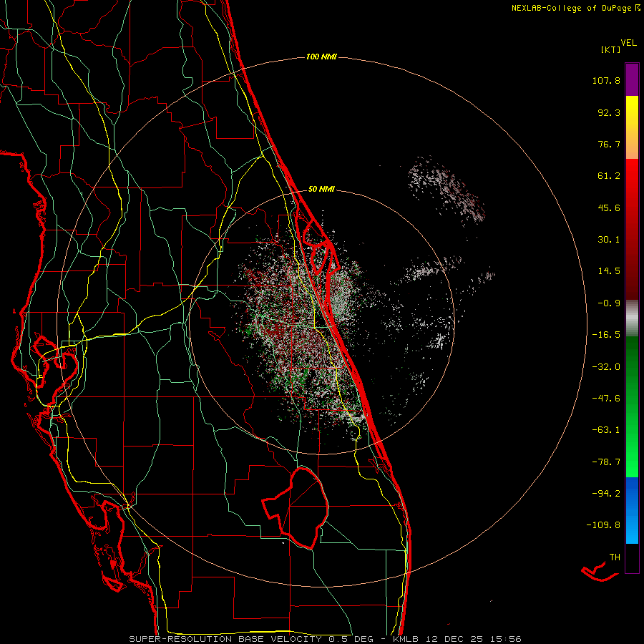The image size is (644, 644).
Task: Click the -63.1 velocity scale value
Action: pos(606,430)
